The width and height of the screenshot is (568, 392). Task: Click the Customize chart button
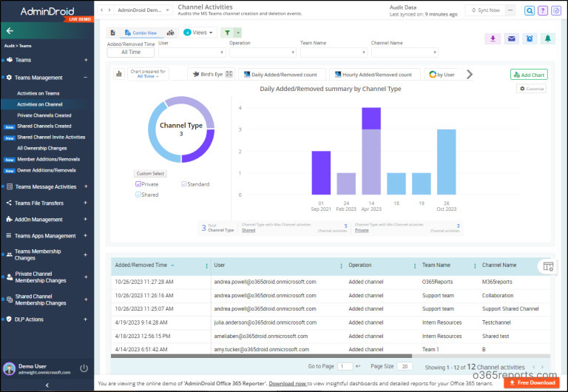[x=532, y=89]
